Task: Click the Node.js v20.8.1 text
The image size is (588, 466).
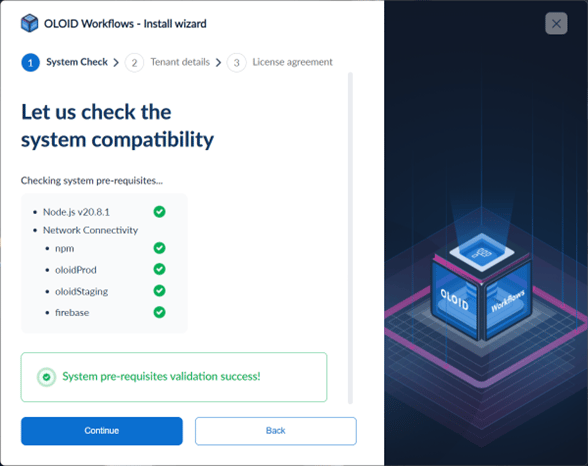Action: (76, 212)
